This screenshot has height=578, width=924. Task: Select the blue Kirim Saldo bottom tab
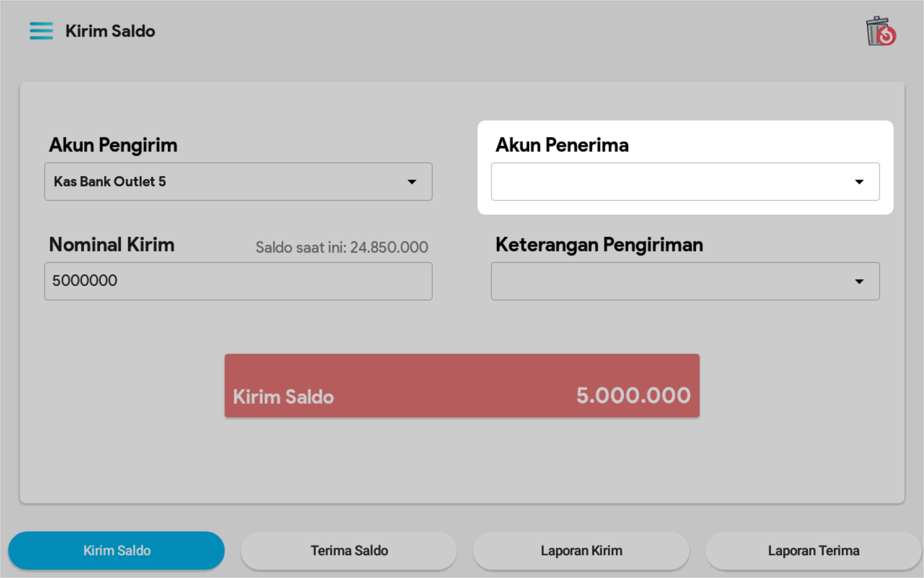click(x=116, y=551)
